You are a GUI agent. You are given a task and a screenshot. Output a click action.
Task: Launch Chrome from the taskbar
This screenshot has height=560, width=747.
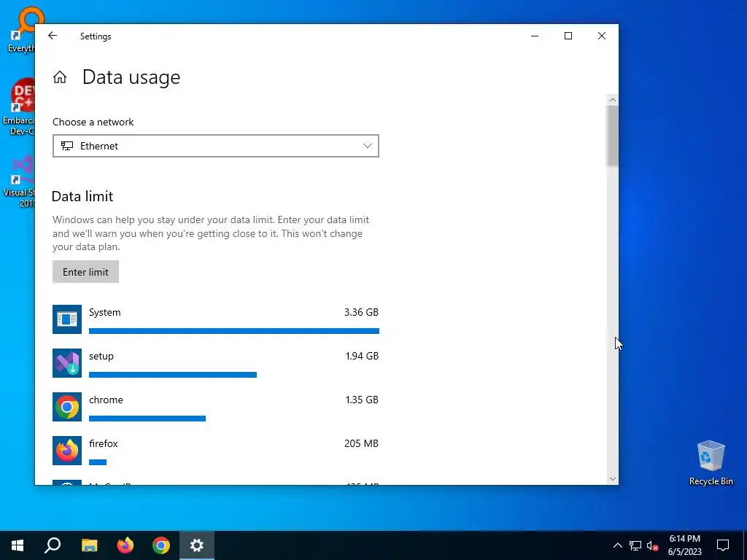(x=161, y=545)
